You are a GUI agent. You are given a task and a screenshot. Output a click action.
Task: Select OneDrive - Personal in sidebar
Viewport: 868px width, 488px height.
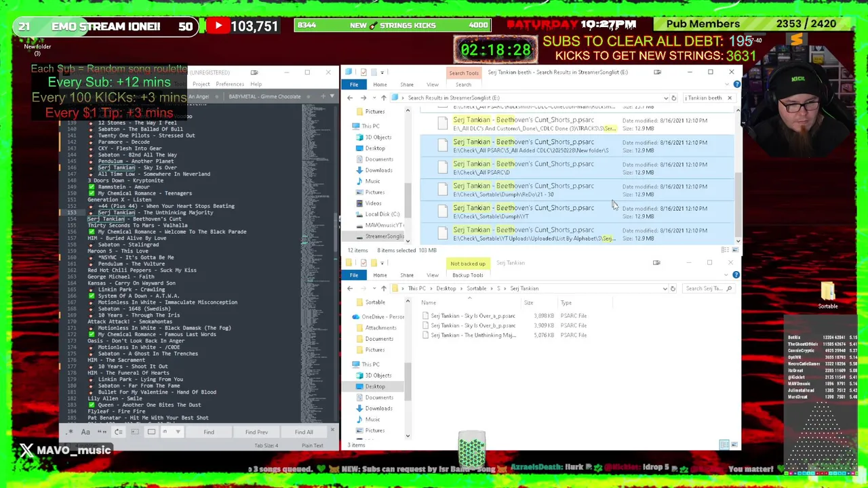point(378,317)
